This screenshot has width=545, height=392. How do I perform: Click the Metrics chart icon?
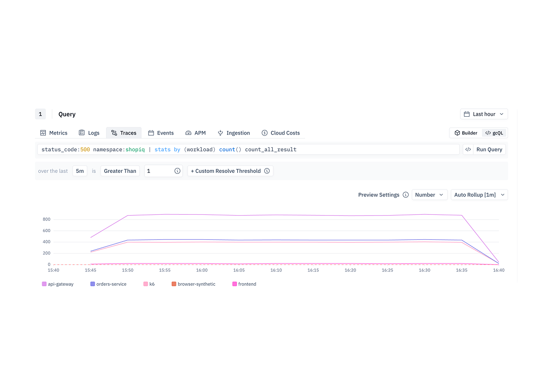(x=43, y=133)
